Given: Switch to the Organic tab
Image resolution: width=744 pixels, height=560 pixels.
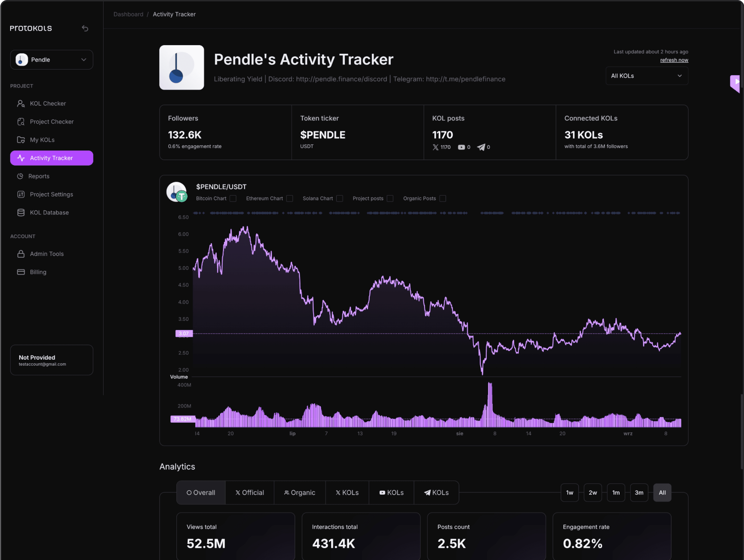Looking at the screenshot, I should pyautogui.click(x=300, y=493).
